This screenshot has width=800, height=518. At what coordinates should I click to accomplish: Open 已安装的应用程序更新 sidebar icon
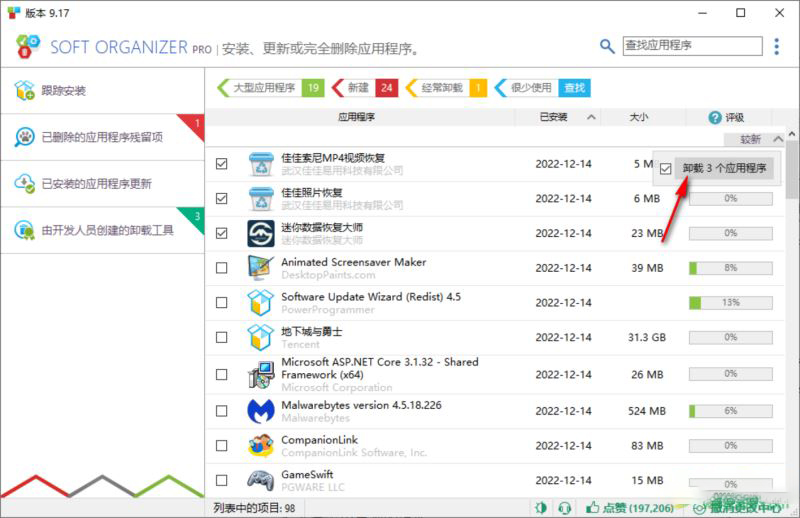pyautogui.click(x=24, y=183)
